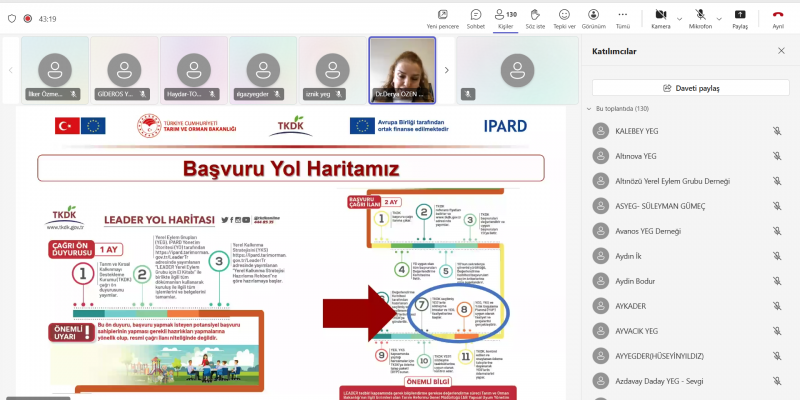Select GİDEROS Y... participant tile
This screenshot has width=800, height=400.
pyautogui.click(x=124, y=70)
